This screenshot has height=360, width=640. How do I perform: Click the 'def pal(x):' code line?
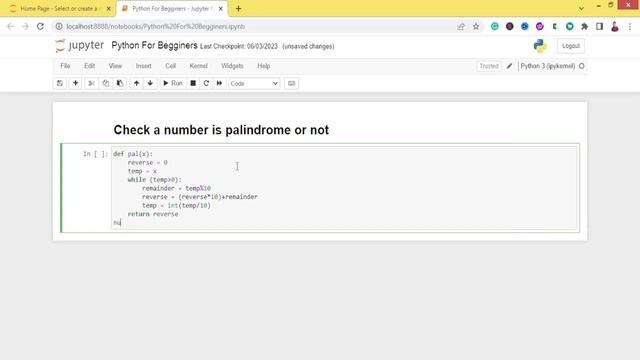[x=133, y=154]
